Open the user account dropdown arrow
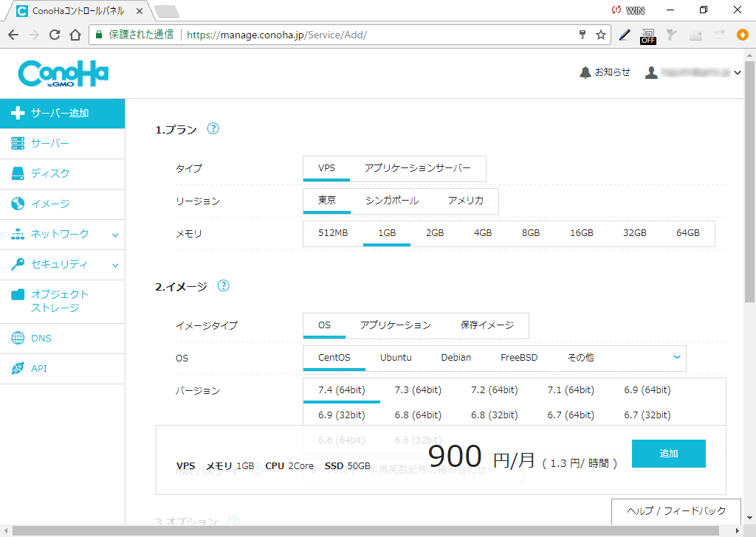 coord(738,73)
